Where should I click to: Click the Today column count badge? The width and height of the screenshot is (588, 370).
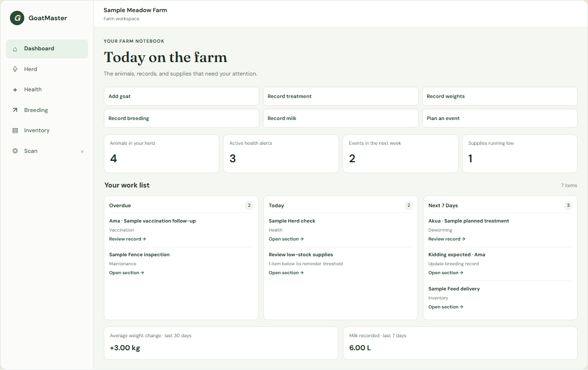point(409,205)
